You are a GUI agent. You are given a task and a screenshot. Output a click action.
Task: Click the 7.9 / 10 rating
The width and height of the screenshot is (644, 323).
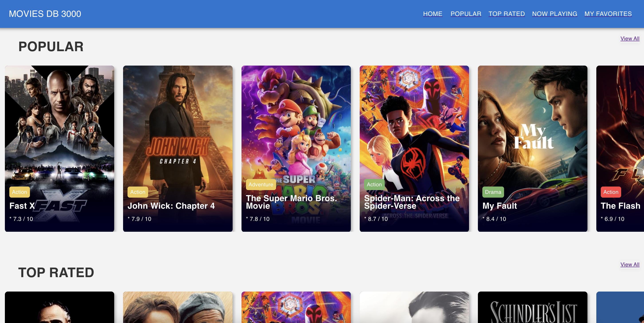pos(139,219)
